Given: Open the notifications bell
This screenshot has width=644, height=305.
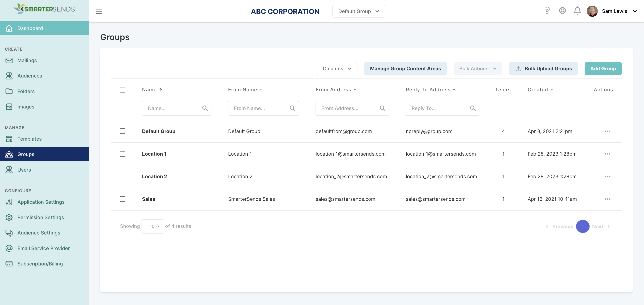Looking at the screenshot, I should (577, 11).
